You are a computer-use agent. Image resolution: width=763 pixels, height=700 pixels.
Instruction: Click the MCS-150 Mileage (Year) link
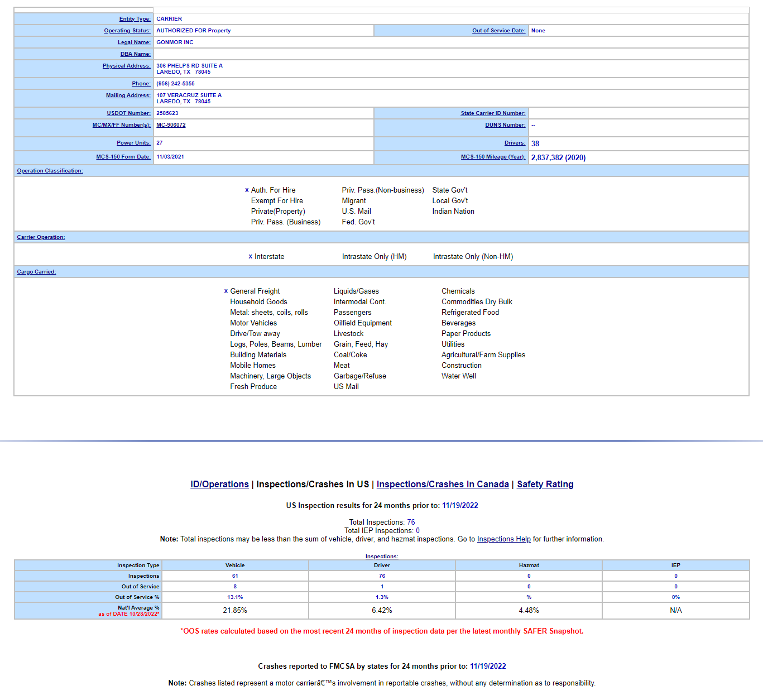493,157
